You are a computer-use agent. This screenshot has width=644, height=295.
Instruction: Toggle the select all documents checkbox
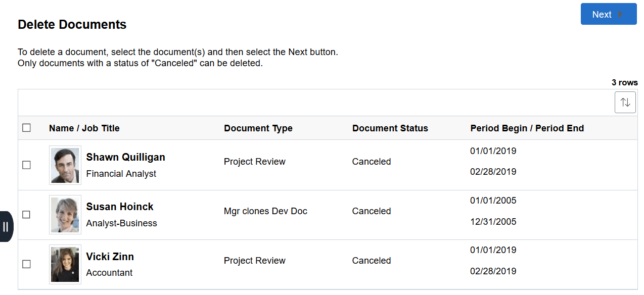pyautogui.click(x=27, y=128)
